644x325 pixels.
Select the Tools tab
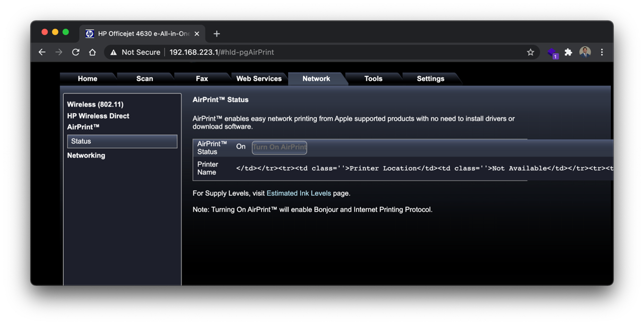373,79
